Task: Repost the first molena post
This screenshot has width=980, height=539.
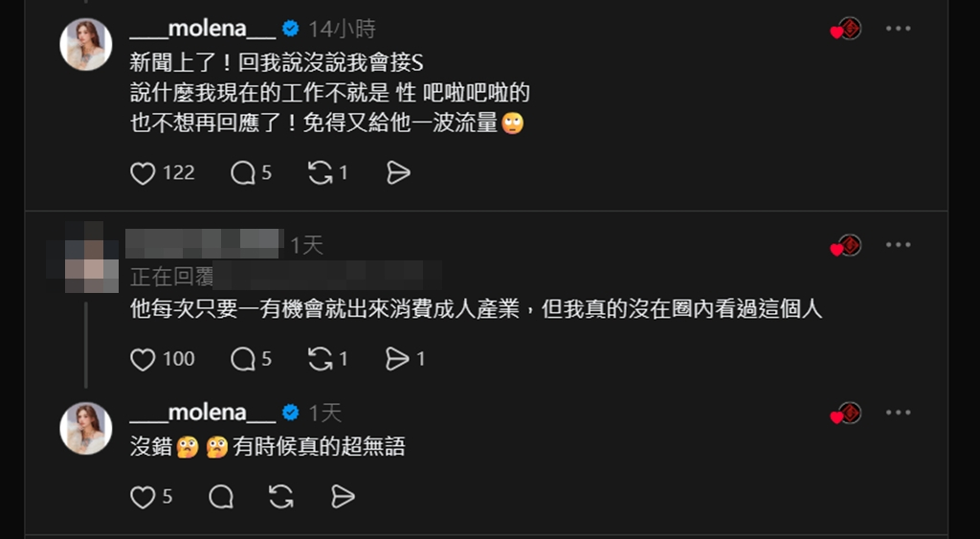Action: coord(320,173)
